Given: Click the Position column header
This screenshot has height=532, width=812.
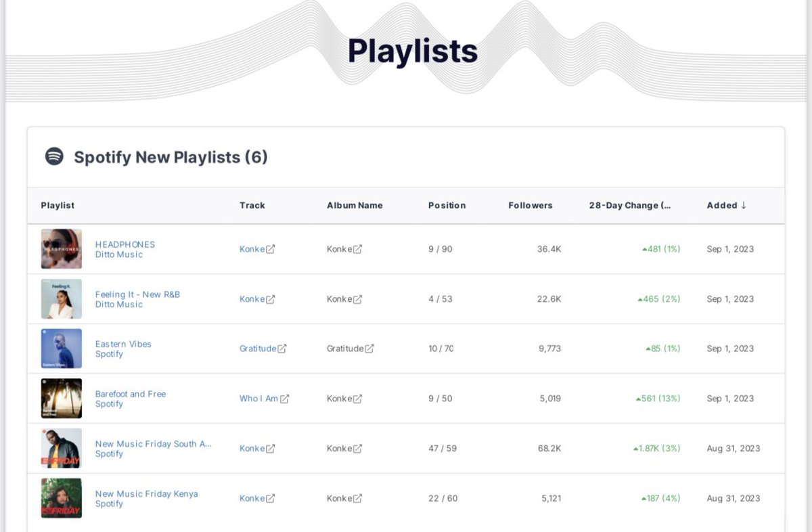Looking at the screenshot, I should point(447,205).
